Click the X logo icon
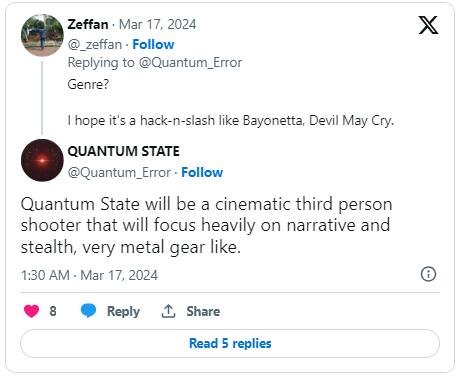 [x=429, y=25]
